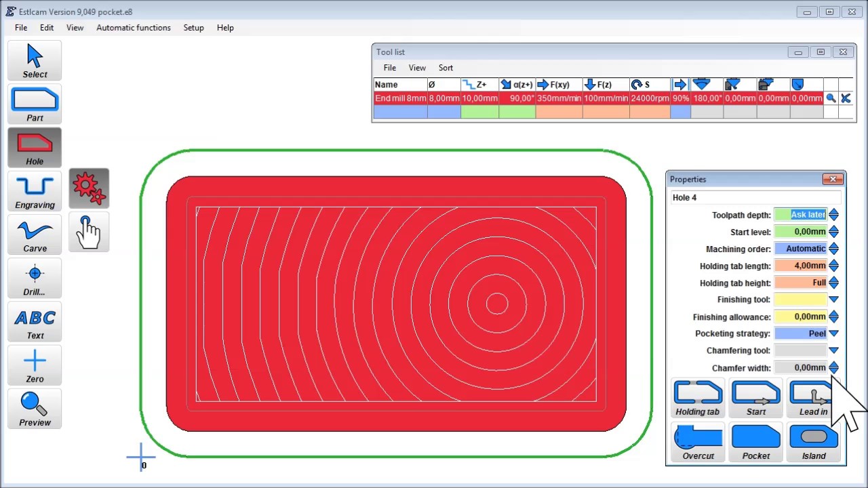Toggle the Hole tool
The width and height of the screenshot is (868, 488).
click(x=35, y=148)
